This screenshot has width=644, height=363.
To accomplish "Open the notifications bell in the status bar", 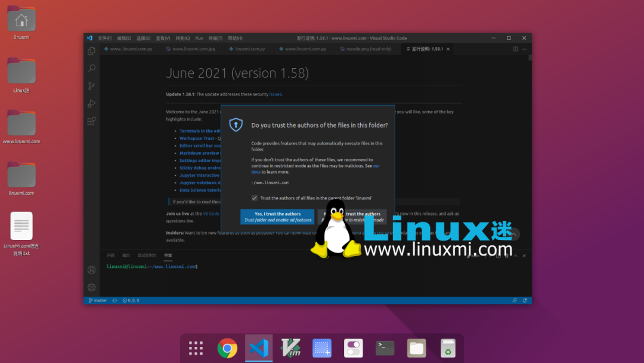I will (x=525, y=300).
